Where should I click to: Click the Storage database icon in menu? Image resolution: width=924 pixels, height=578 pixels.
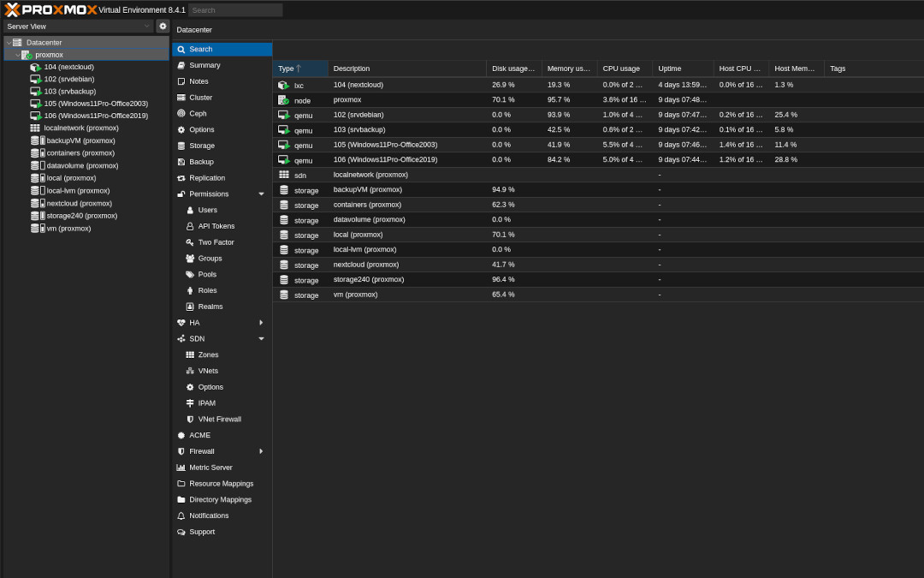181,146
